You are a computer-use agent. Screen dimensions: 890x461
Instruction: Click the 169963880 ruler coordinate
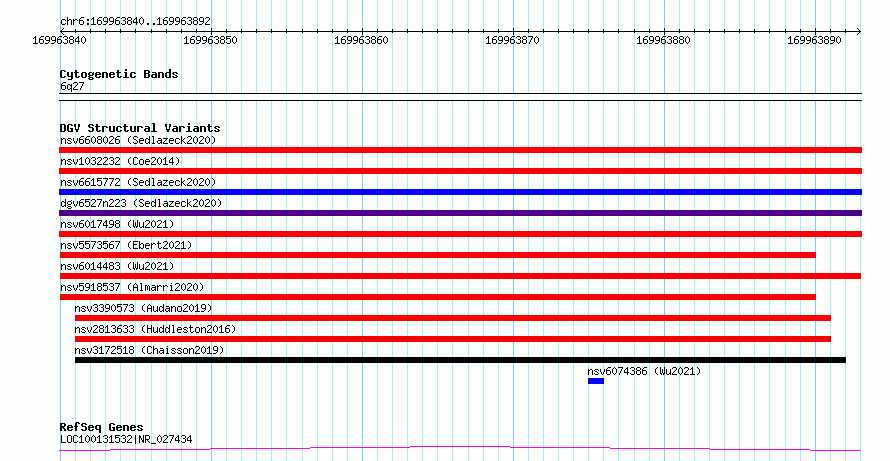pos(663,40)
